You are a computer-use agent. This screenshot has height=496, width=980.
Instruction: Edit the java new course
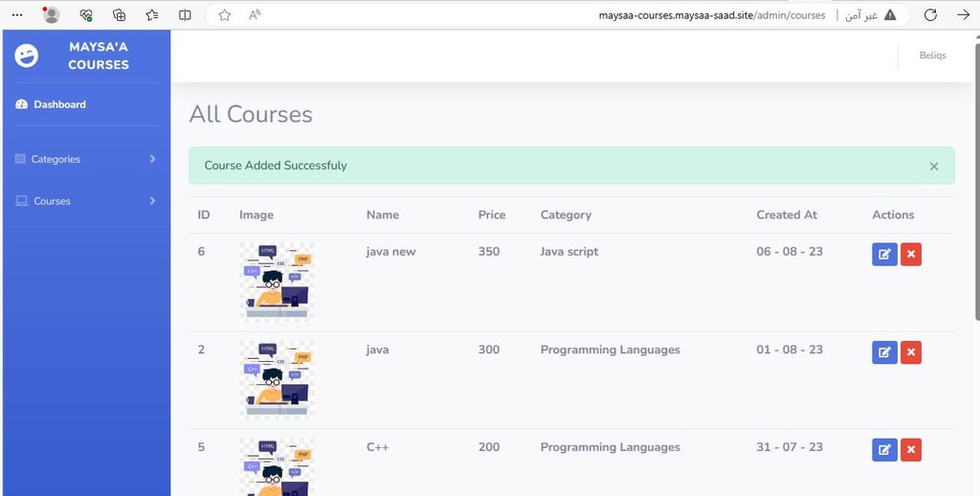pos(884,255)
